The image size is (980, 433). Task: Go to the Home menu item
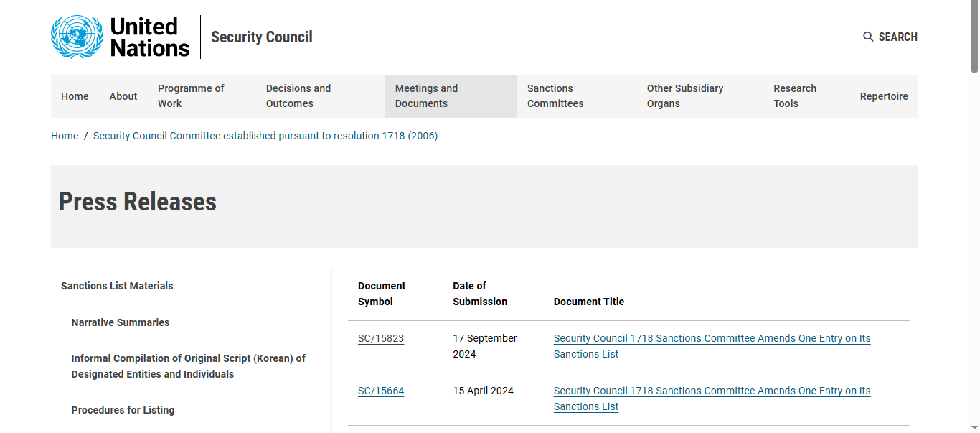[75, 96]
